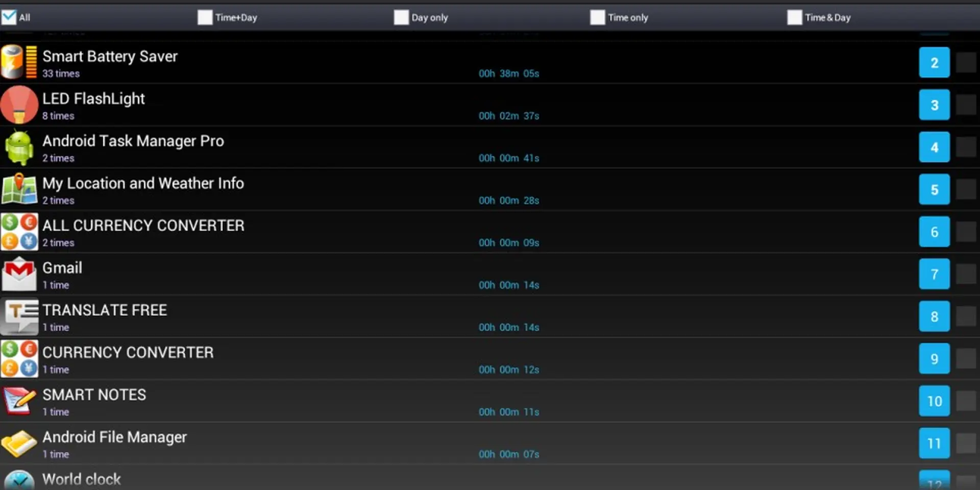This screenshot has height=490, width=980.
Task: Select the Gmail entry name
Action: [x=62, y=268]
